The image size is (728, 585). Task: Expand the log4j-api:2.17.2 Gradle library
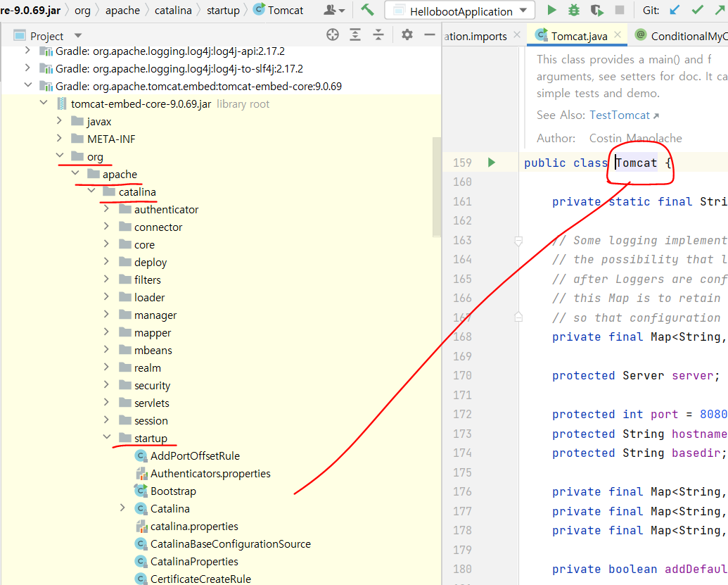tap(27, 51)
